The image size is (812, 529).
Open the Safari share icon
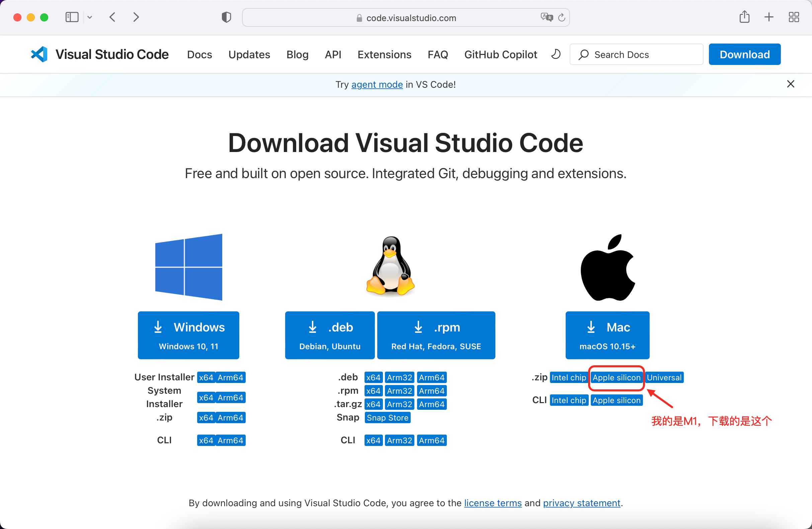pos(744,17)
